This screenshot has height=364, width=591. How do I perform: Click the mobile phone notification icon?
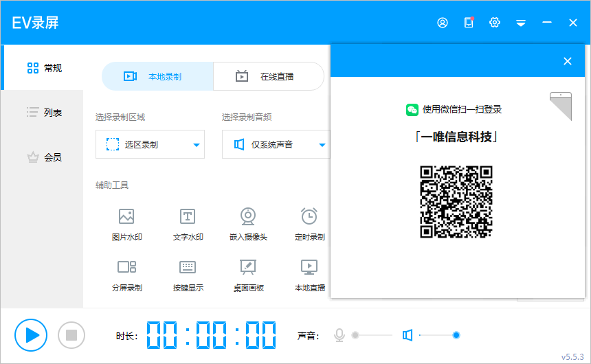469,23
